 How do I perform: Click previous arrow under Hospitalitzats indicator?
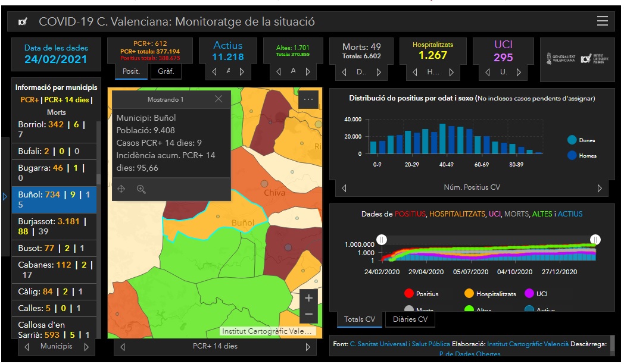pos(415,72)
